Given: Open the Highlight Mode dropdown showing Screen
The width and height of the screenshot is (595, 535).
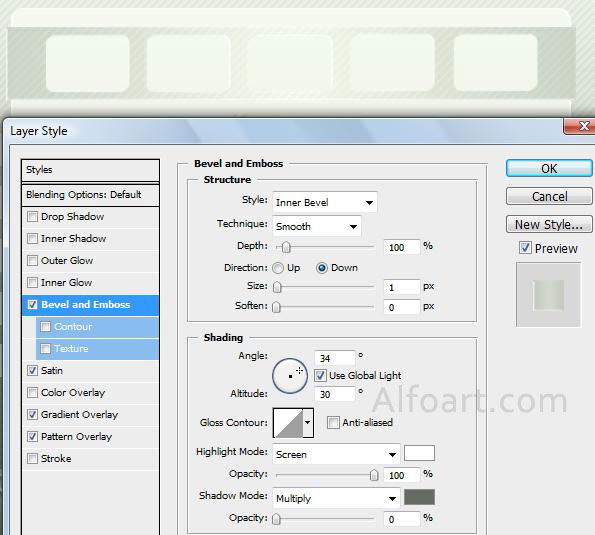Looking at the screenshot, I should pyautogui.click(x=336, y=454).
